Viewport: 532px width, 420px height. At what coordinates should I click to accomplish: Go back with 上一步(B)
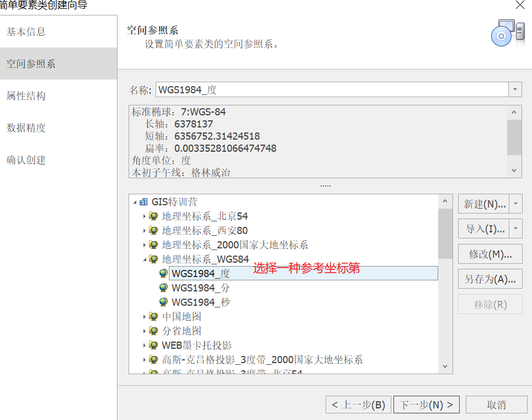tap(358, 405)
